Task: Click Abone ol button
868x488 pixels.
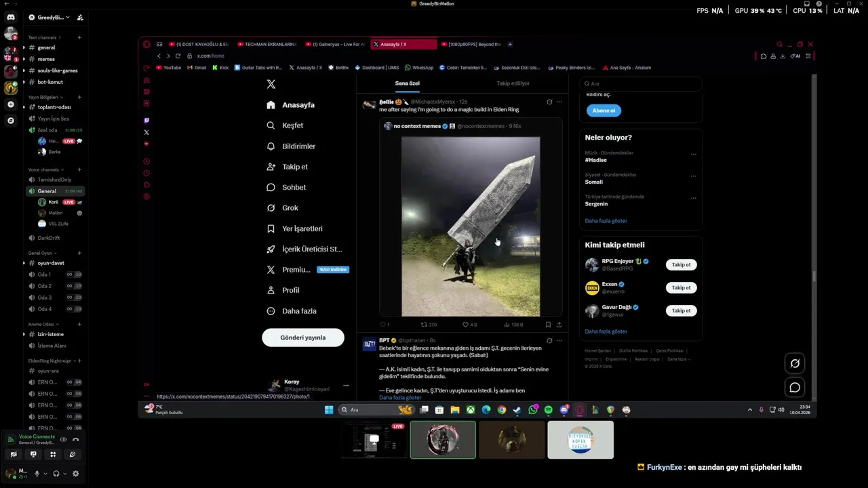Action: (x=604, y=110)
